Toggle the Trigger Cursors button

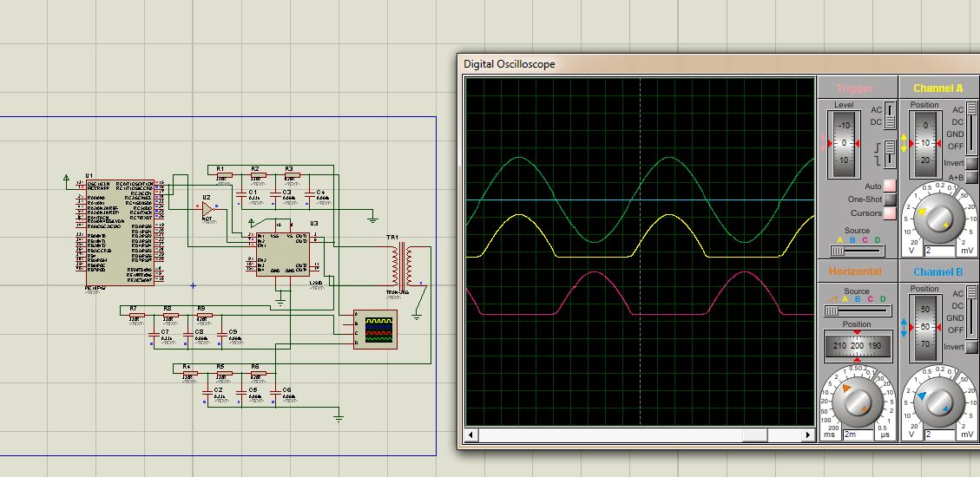(889, 213)
